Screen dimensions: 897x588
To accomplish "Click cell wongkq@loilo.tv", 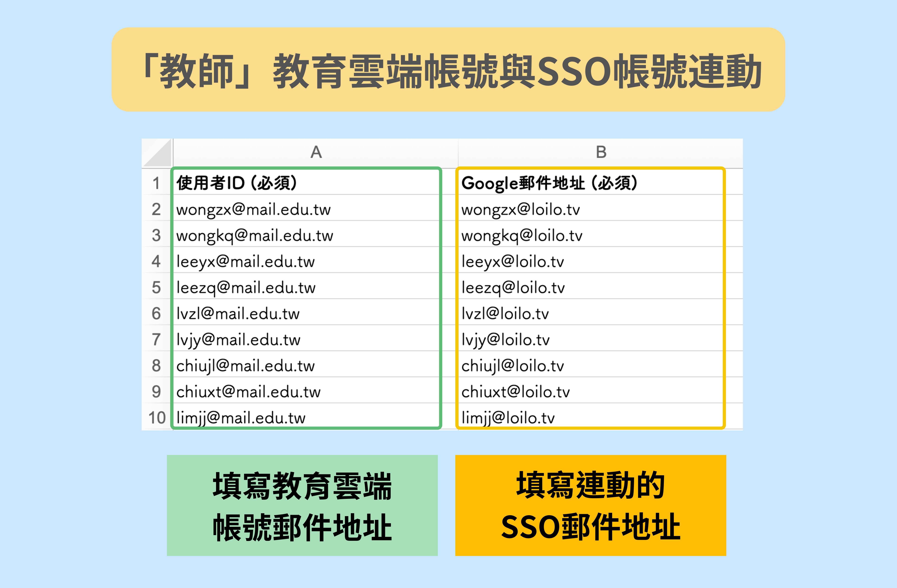I will coord(522,236).
